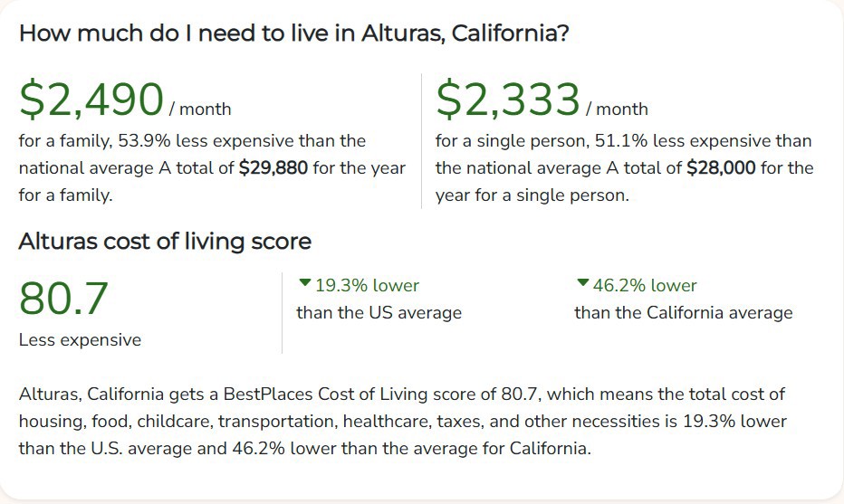Select the $2,490 family monthly cost

point(91,100)
